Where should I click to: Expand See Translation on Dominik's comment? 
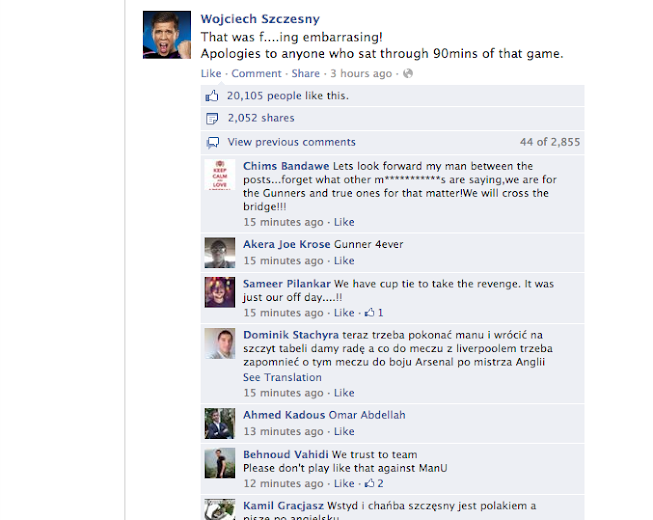pos(282,377)
